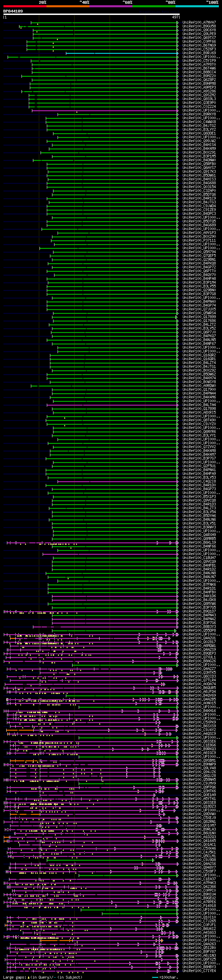Viewport: 222px width, 980px height.
Task: Click the =100char. scale legend
Action: 165,977
